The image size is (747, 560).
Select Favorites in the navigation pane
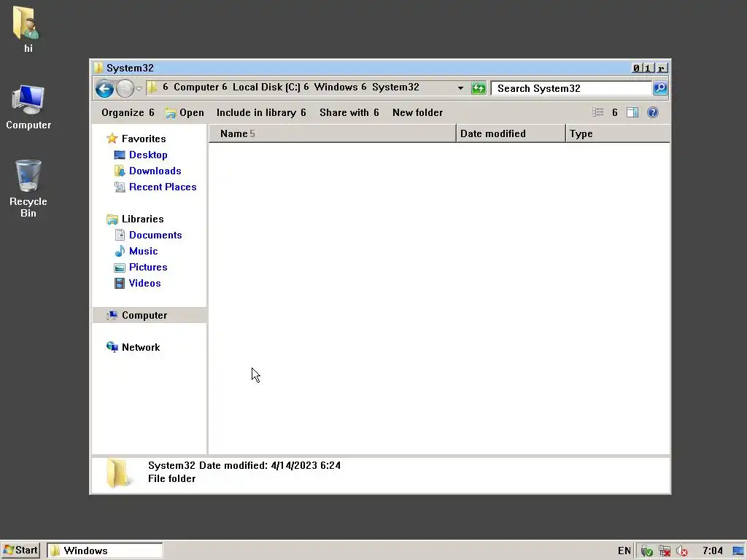pyautogui.click(x=144, y=139)
